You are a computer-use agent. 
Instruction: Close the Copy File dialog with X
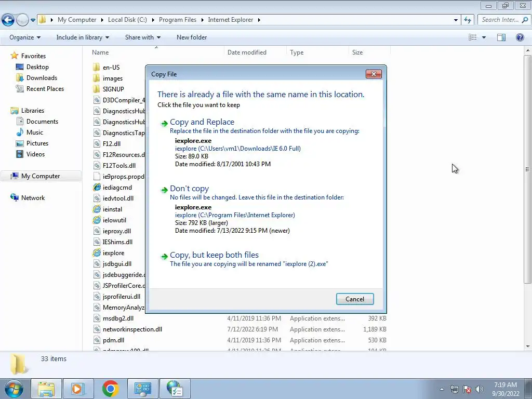(374, 74)
